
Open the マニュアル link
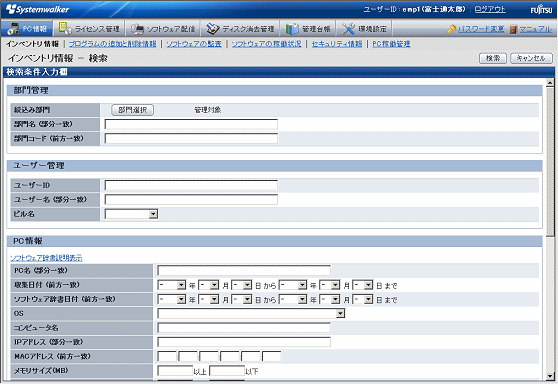click(x=536, y=29)
